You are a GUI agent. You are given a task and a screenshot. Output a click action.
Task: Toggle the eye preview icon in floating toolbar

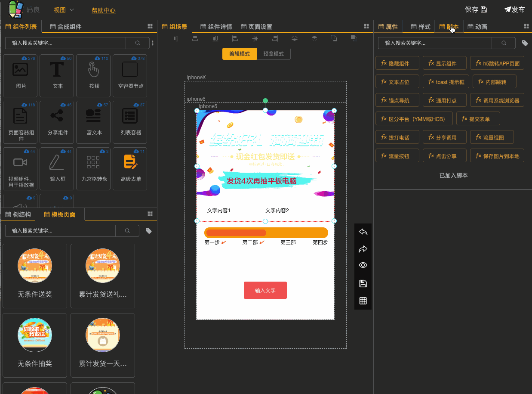click(x=363, y=265)
